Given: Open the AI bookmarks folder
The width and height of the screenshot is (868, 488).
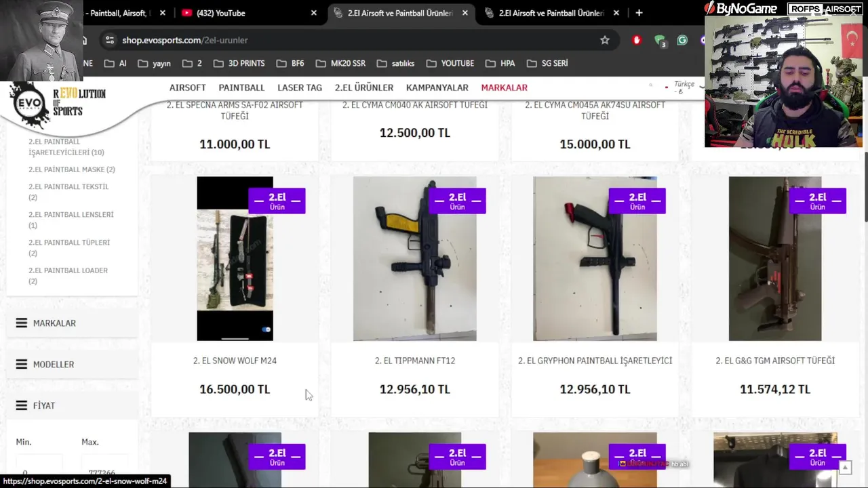Looking at the screenshot, I should (115, 63).
